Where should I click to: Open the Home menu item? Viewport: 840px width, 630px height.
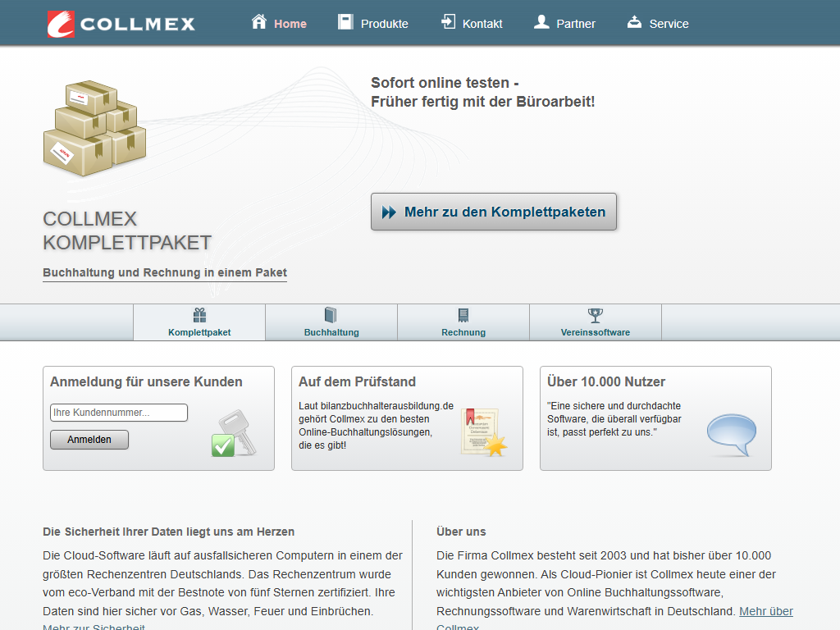(x=279, y=23)
